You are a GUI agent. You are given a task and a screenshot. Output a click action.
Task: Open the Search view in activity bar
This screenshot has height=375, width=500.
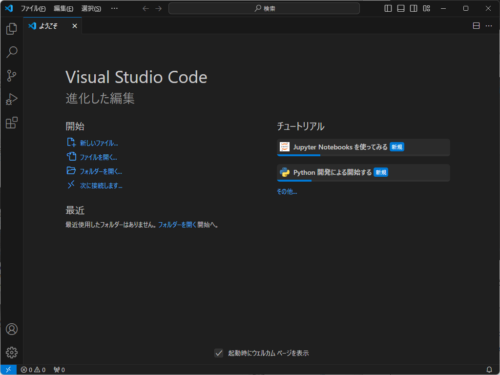(x=12, y=52)
